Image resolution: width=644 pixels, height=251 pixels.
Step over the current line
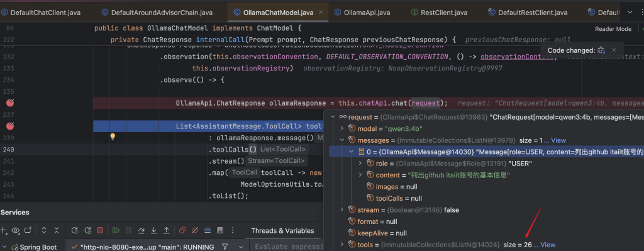tap(141, 230)
